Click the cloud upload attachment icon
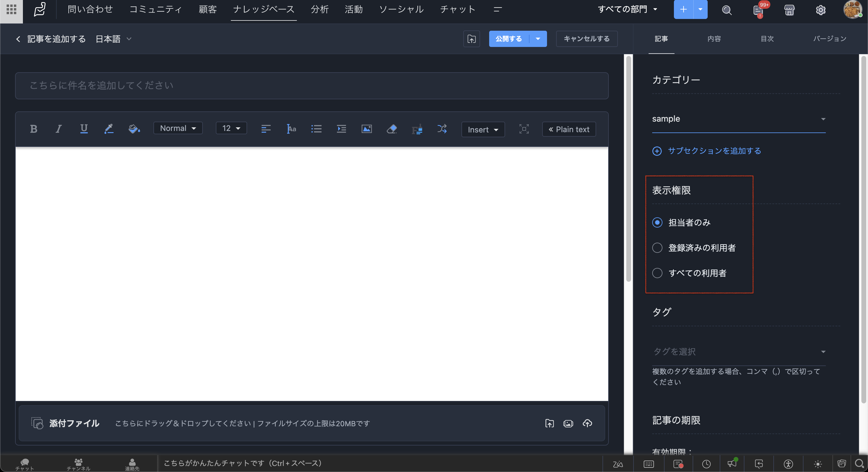The height and width of the screenshot is (472, 868). 587,423
